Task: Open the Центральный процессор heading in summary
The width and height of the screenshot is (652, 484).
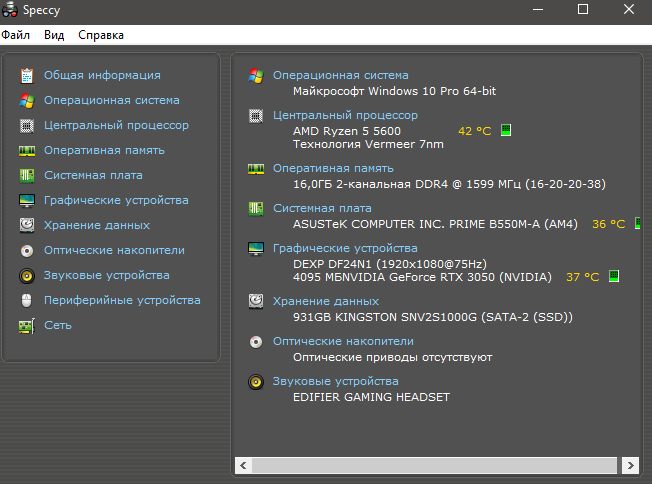Action: click(x=345, y=115)
